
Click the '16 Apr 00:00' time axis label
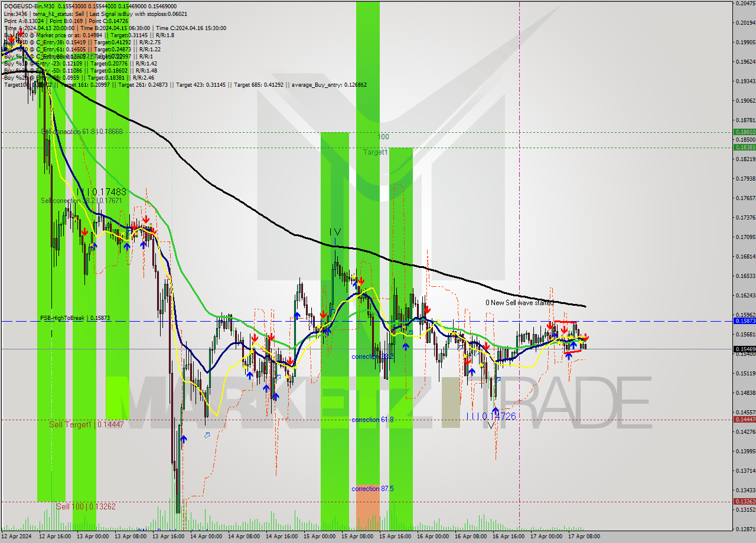click(x=433, y=537)
